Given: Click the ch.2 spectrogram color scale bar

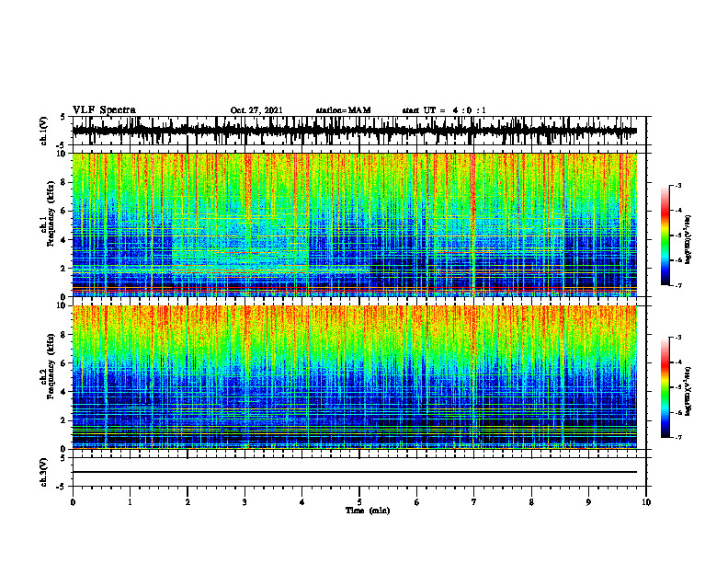Looking at the screenshot, I should [665, 387].
